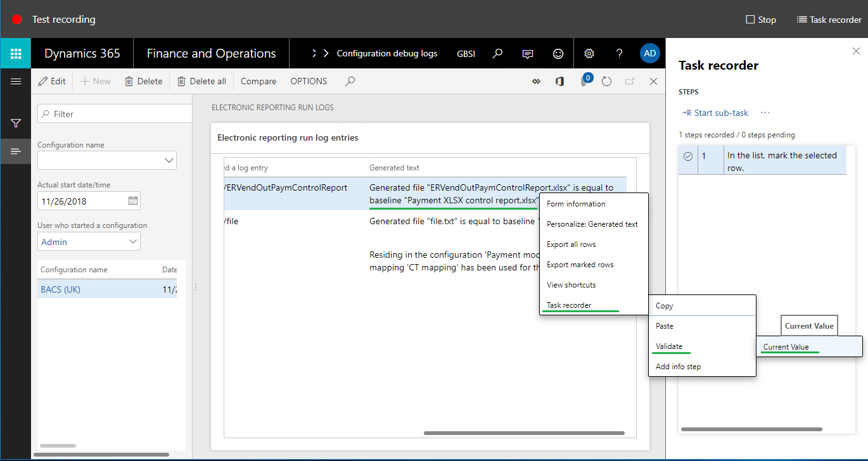The height and width of the screenshot is (461, 868).
Task: Click the personalize/beautify icon on the toolbar
Action: 536,81
